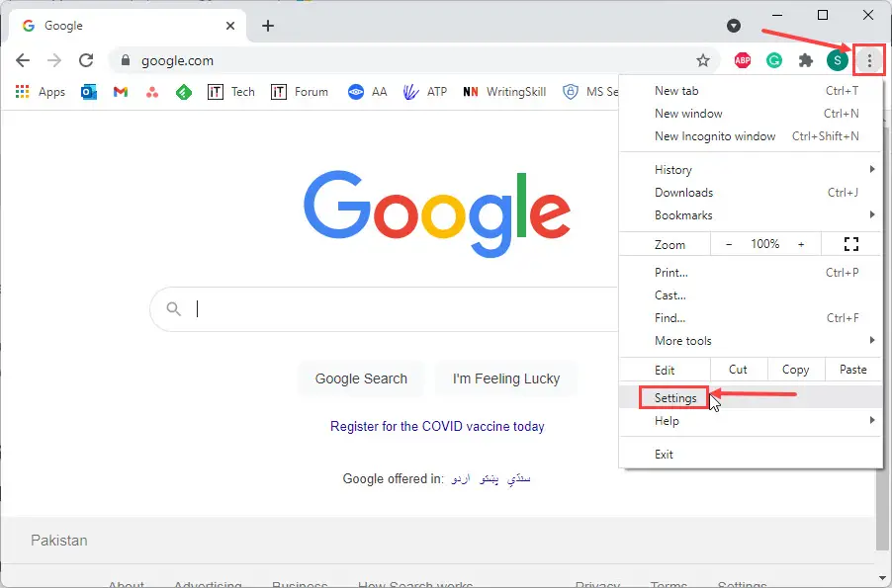
Task: Bookmark this page with the star icon
Action: pos(703,60)
